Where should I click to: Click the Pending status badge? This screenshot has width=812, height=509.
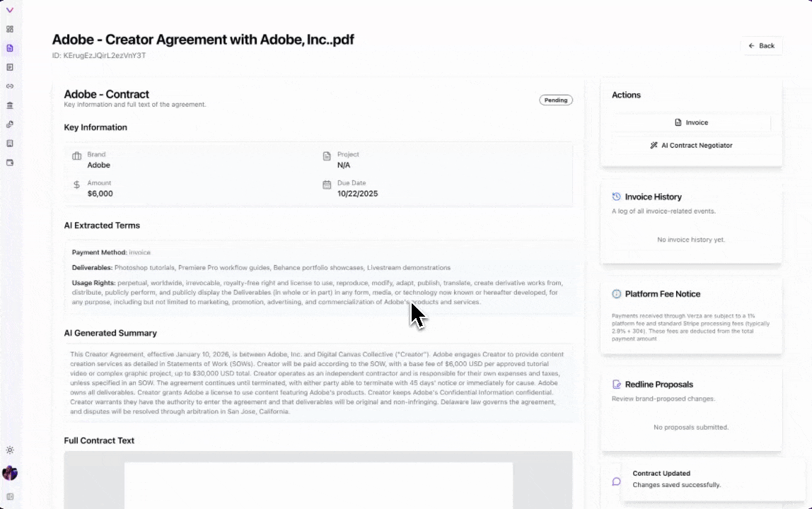click(556, 100)
